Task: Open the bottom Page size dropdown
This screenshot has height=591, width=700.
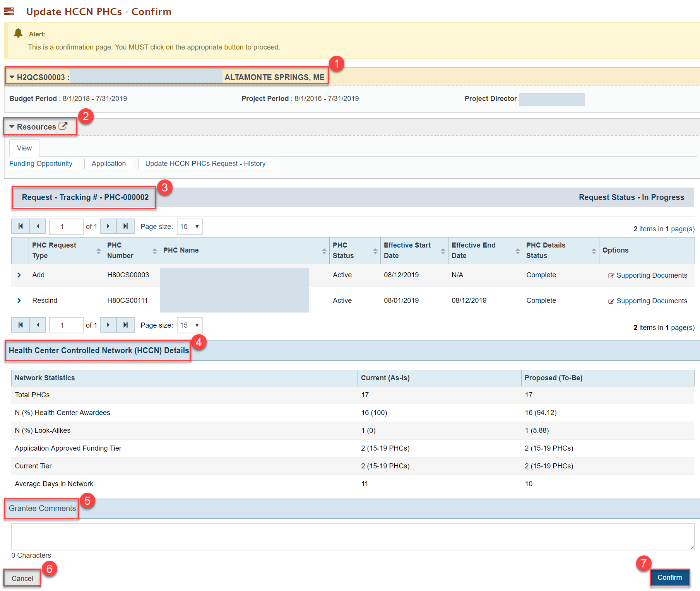Action: coord(190,325)
